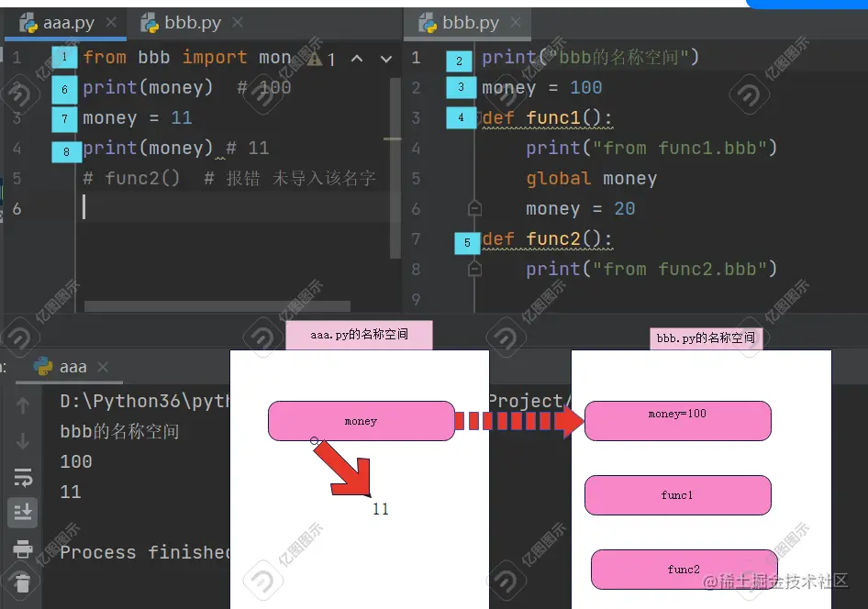Click console output line '100'
The image size is (868, 609).
coord(76,462)
